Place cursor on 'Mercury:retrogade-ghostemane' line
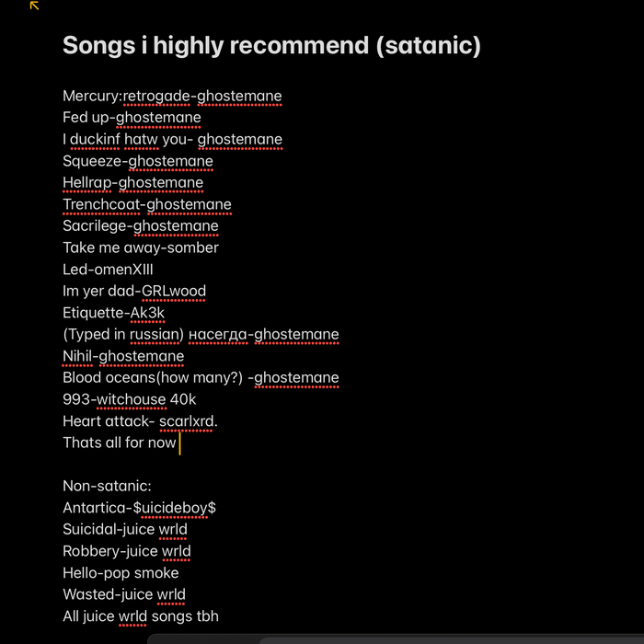 coord(172,96)
